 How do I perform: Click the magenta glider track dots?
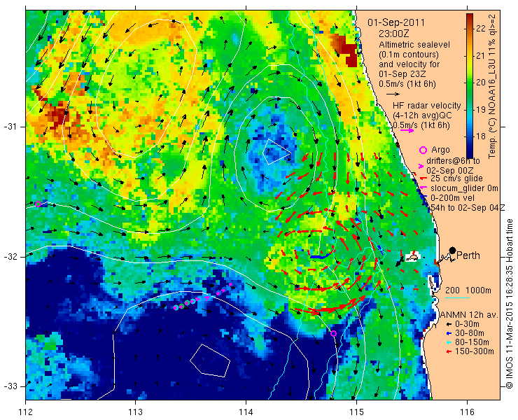(x=203, y=296)
